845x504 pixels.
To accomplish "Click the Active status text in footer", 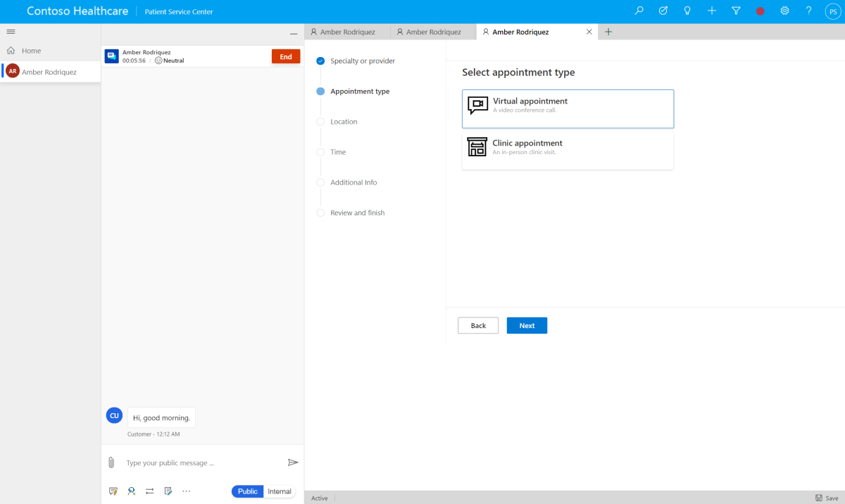I will point(320,498).
